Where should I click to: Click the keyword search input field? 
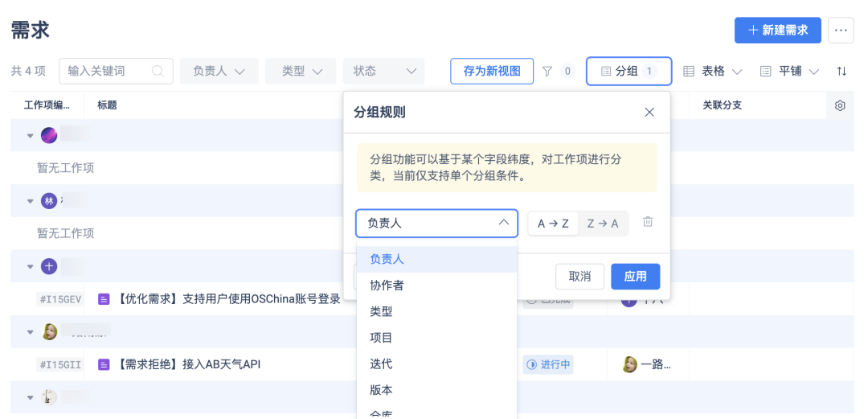click(106, 71)
